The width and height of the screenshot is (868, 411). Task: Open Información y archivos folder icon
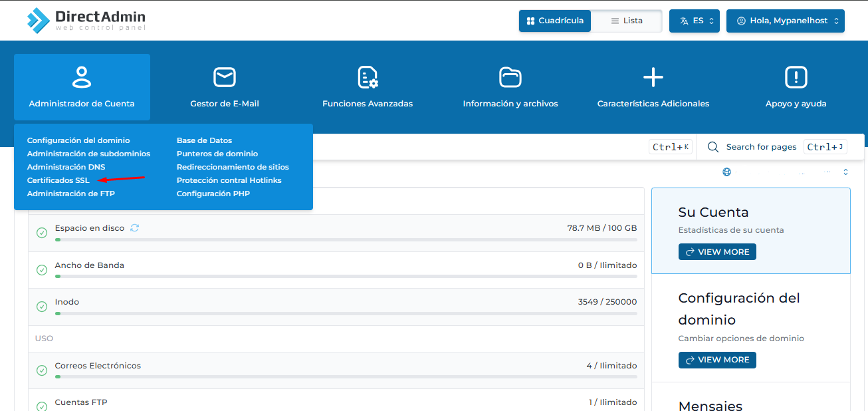point(510,77)
